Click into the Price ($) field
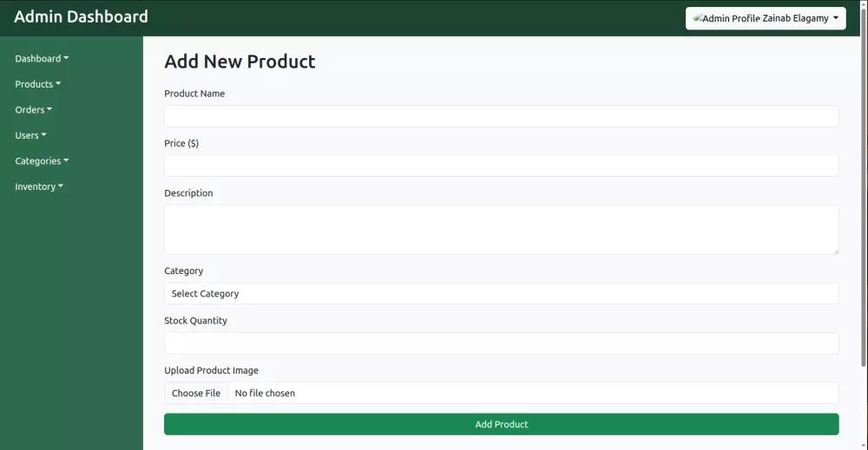This screenshot has width=868, height=450. [501, 166]
